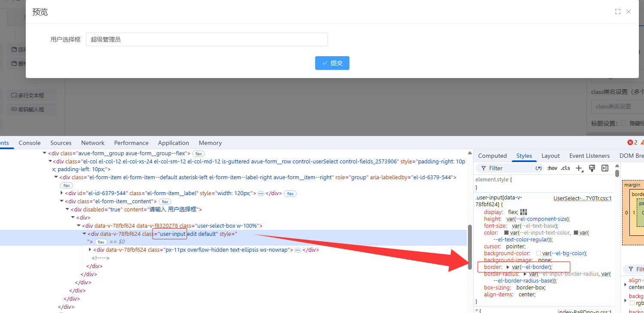This screenshot has height=313, width=644.
Task: Select the Styles tab
Action: click(524, 156)
